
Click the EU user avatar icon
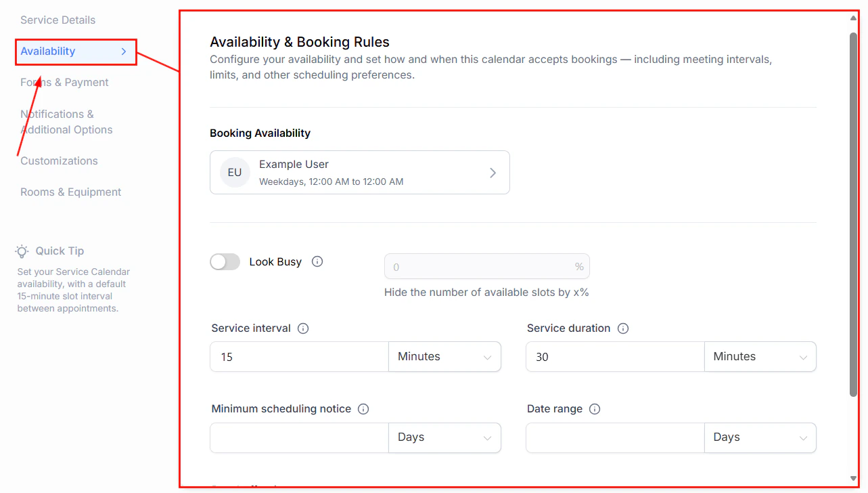[234, 172]
